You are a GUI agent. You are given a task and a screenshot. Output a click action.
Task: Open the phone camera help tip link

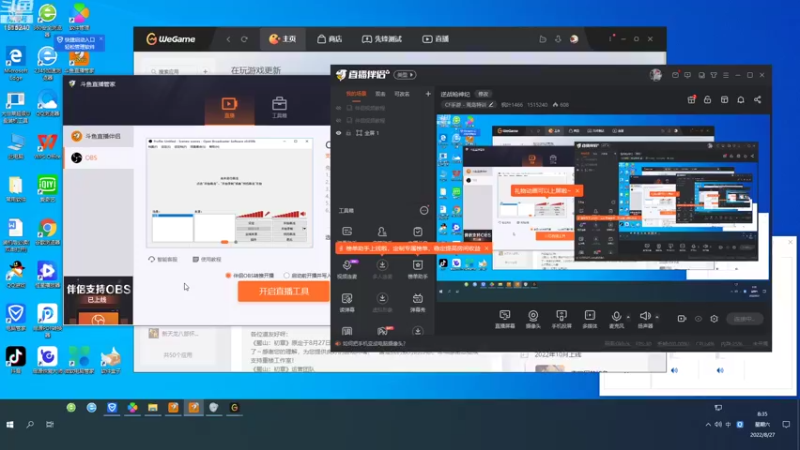(374, 344)
